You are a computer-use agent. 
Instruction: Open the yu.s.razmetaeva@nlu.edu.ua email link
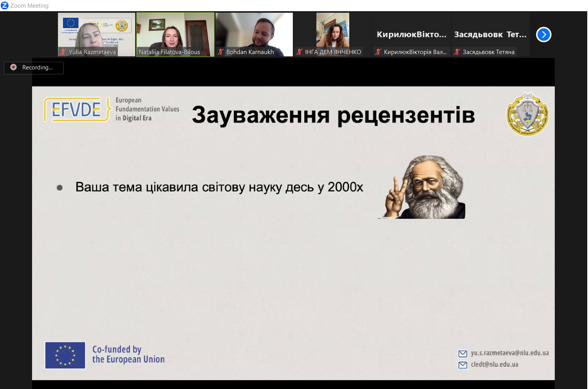(x=510, y=353)
